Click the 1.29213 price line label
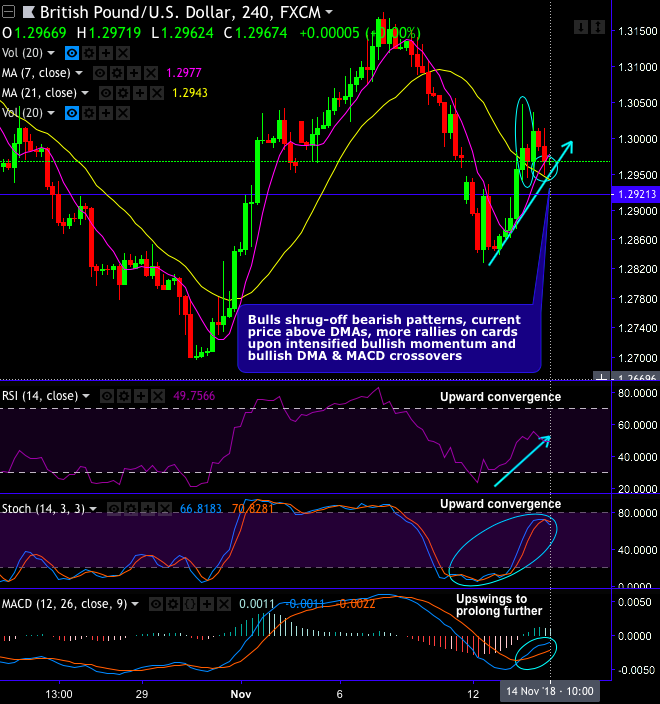 [636, 194]
